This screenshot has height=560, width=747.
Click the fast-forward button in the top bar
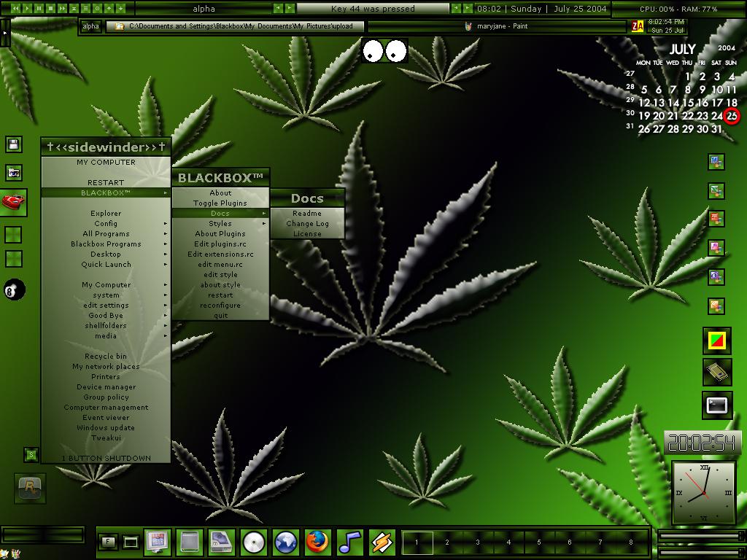(62, 8)
